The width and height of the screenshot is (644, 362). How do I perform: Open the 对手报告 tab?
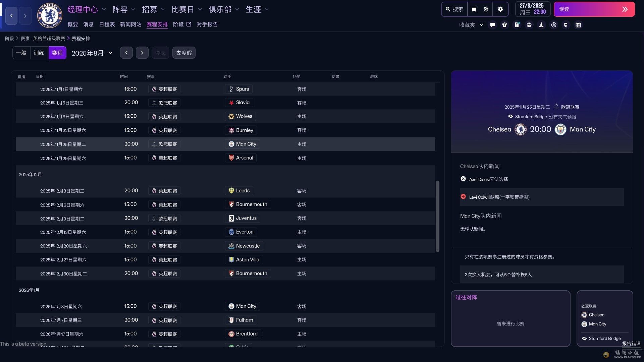207,24
